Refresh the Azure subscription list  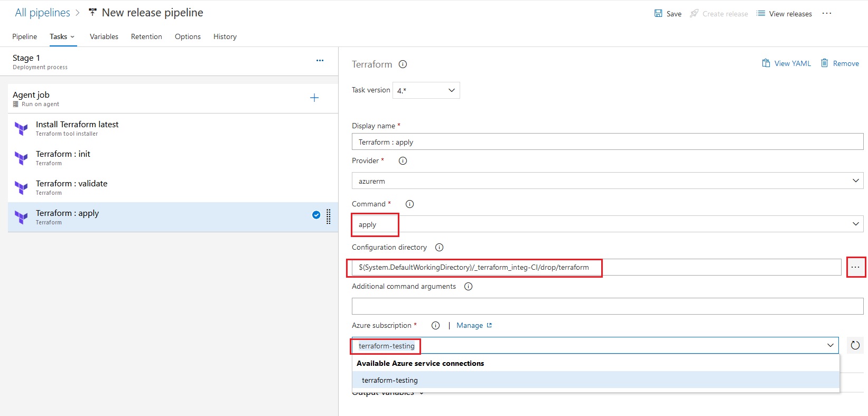[855, 345]
